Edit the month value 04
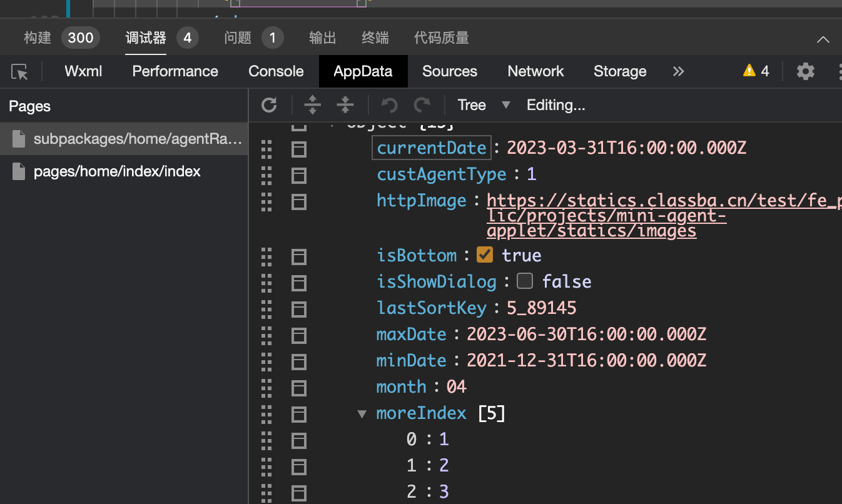Viewport: 842px width, 504px height. tap(457, 387)
